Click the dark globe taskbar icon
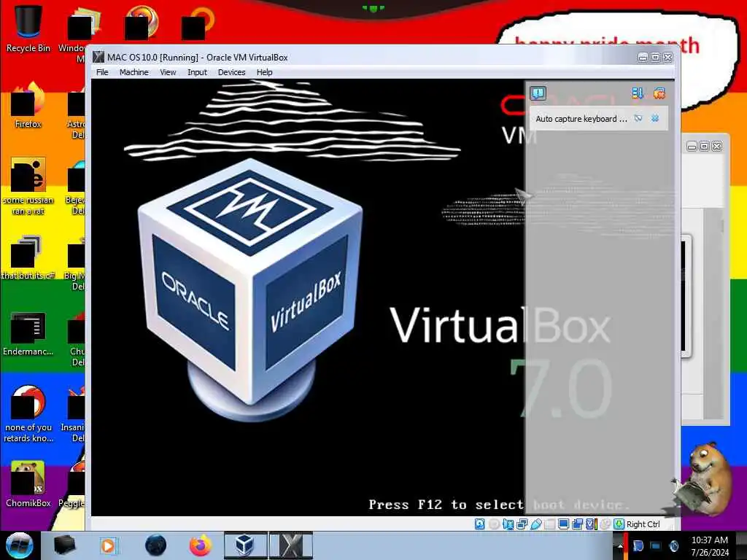 (x=156, y=545)
